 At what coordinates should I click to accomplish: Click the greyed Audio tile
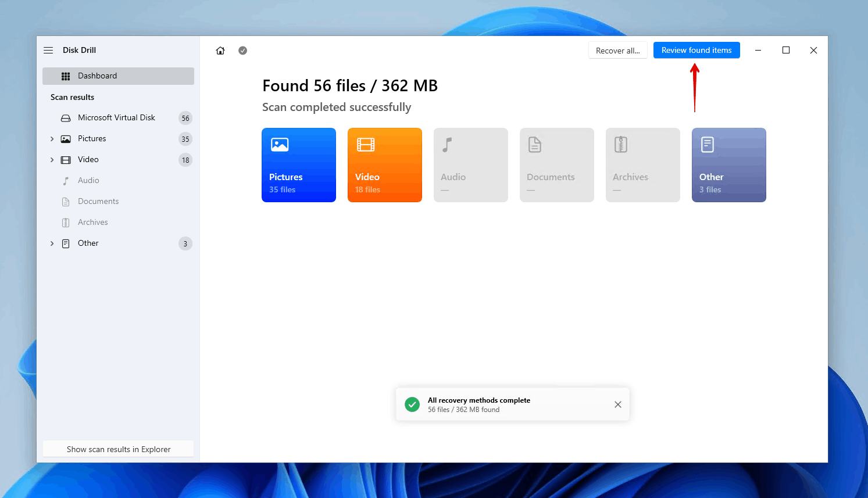click(x=471, y=165)
